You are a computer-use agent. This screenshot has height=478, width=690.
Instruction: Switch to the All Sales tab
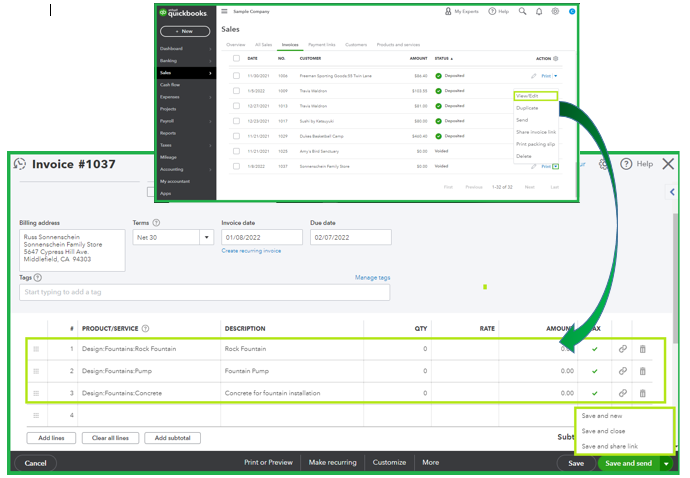pos(264,44)
